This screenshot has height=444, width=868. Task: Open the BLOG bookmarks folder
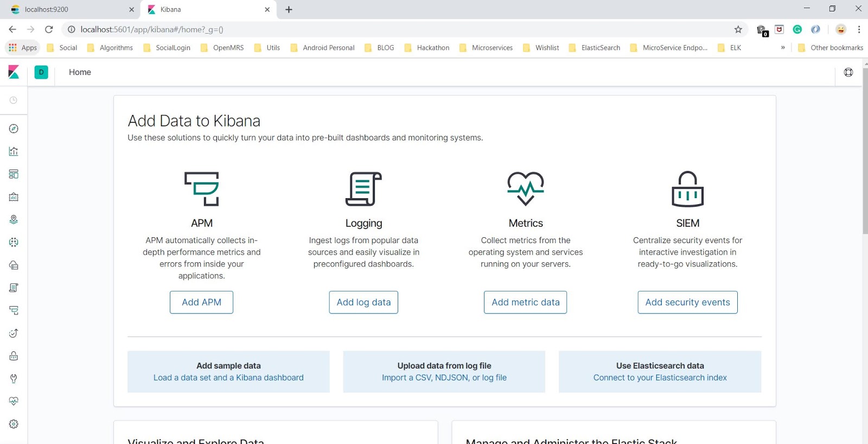pyautogui.click(x=380, y=48)
